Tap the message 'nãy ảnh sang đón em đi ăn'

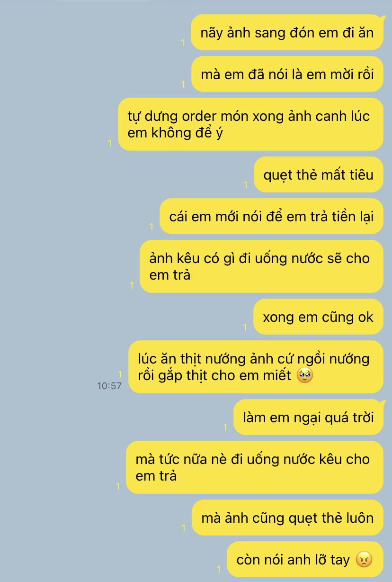(x=287, y=32)
